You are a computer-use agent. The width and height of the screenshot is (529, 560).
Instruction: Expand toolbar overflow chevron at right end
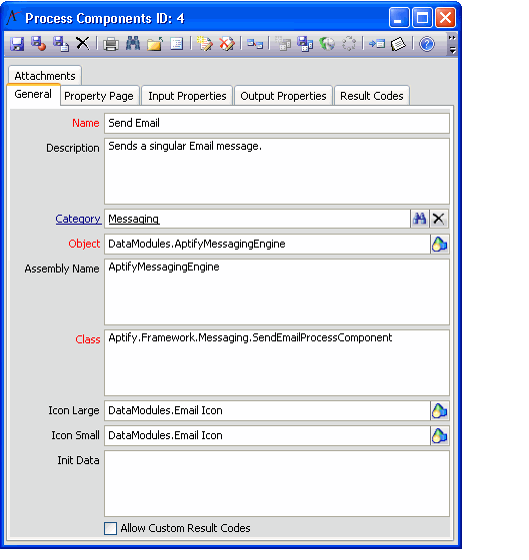(452, 44)
